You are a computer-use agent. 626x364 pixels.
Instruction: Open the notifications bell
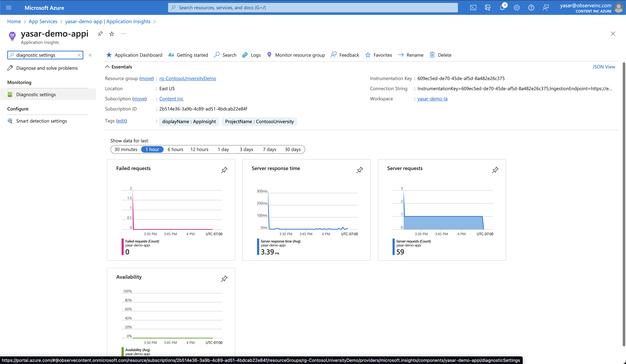[x=502, y=8]
